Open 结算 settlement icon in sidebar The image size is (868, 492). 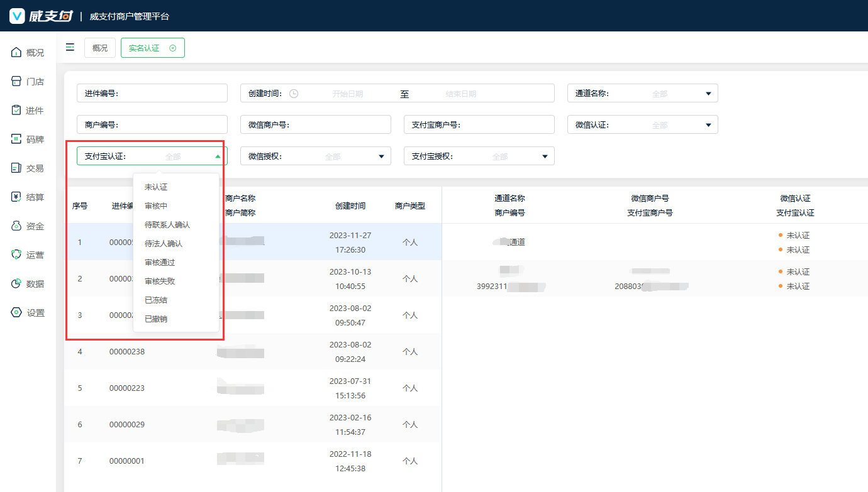(17, 197)
